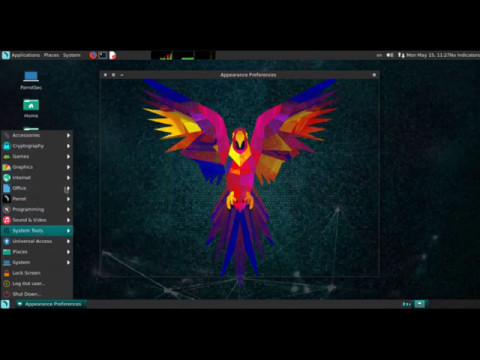Expand the Internet submenu arrow

(x=68, y=178)
